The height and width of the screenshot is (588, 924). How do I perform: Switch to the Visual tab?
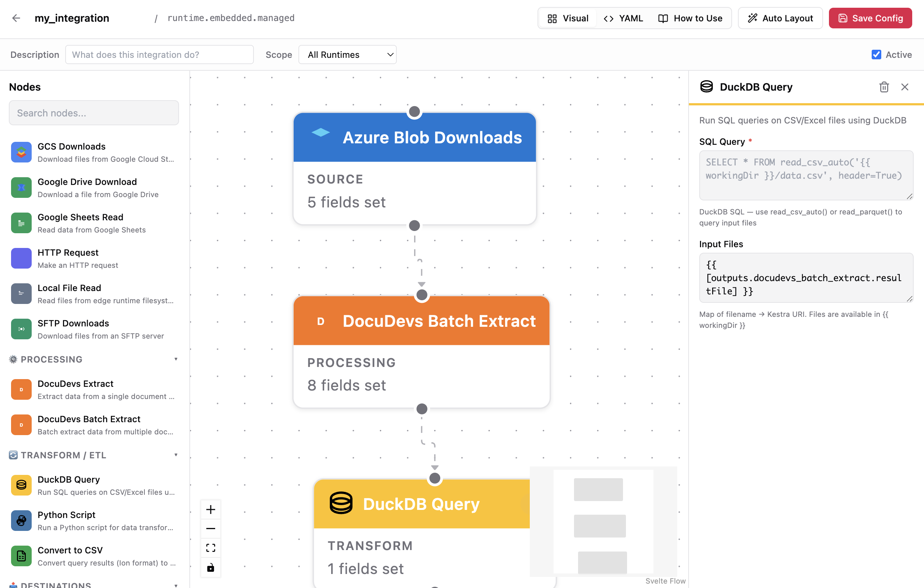pyautogui.click(x=567, y=18)
